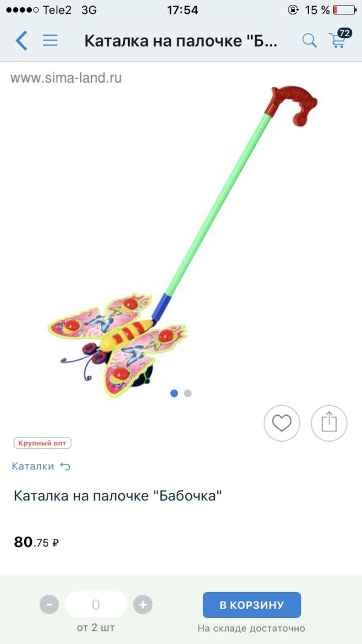The width and height of the screenshot is (362, 644).
Task: Open the butterfly toy product image
Action: click(x=181, y=242)
